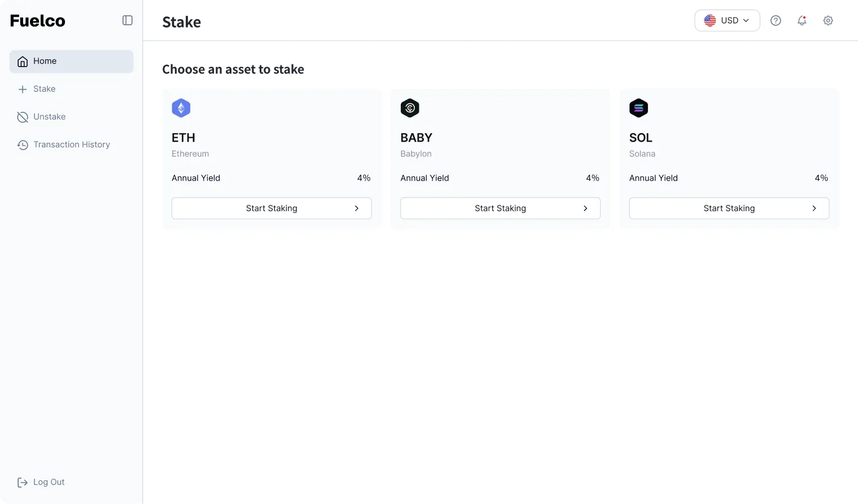Open the settings gear icon
The width and height of the screenshot is (858, 504).
[x=828, y=20]
